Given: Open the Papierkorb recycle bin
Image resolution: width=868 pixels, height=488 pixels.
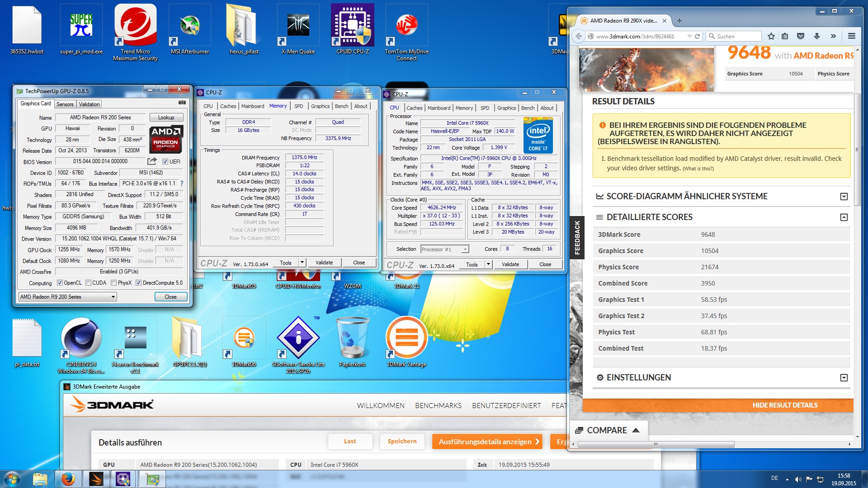Looking at the screenshot, I should (353, 342).
